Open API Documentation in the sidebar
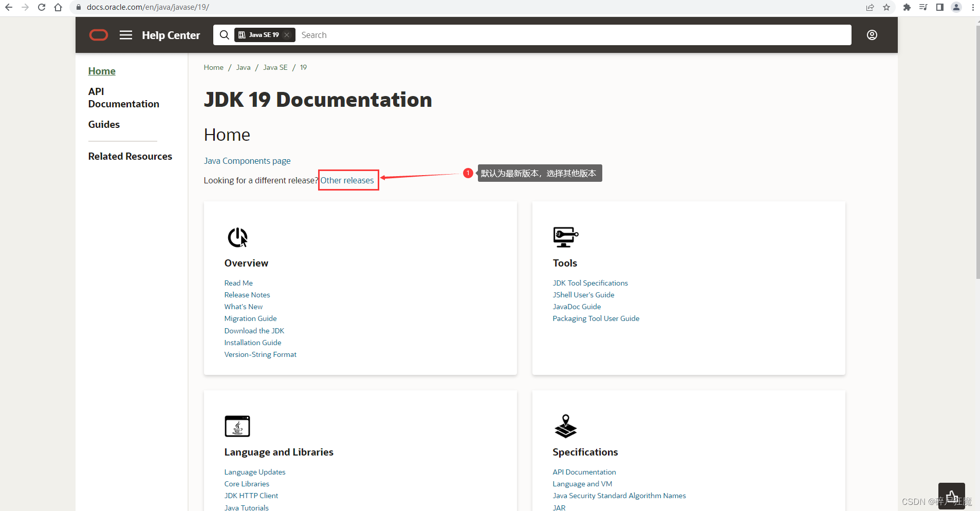The height and width of the screenshot is (511, 980). click(x=124, y=98)
